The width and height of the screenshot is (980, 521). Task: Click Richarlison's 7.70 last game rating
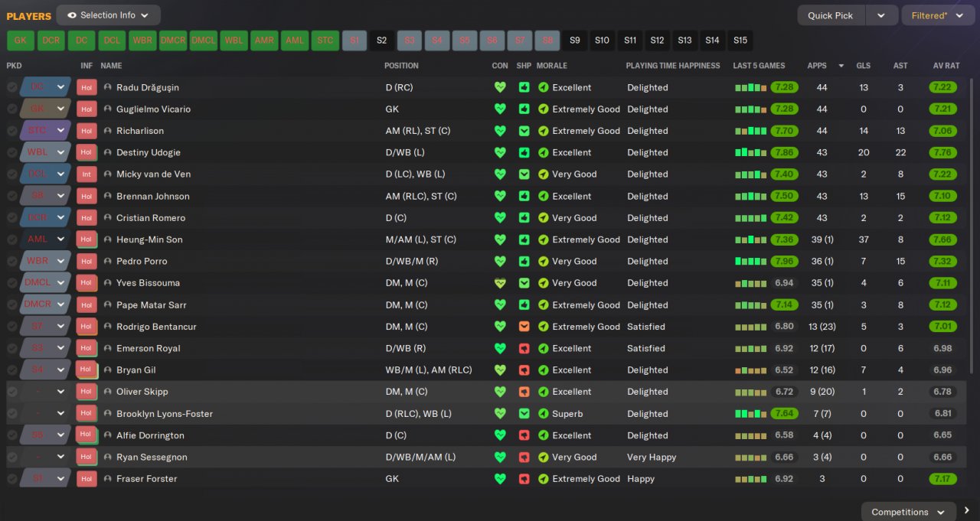pyautogui.click(x=784, y=131)
